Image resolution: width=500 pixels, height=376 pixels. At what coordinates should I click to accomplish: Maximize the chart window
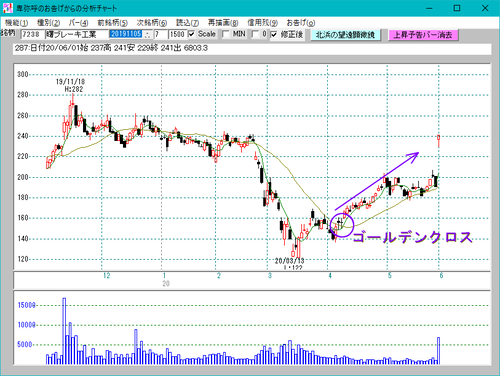[x=457, y=8]
